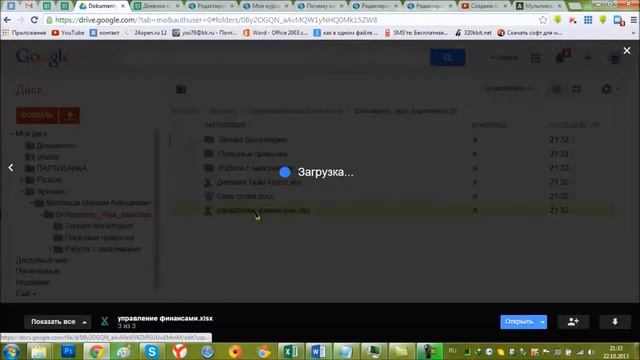Click the 'Загрузка...' loading indicator
Screen dimensions: 640x360
pos(316,172)
